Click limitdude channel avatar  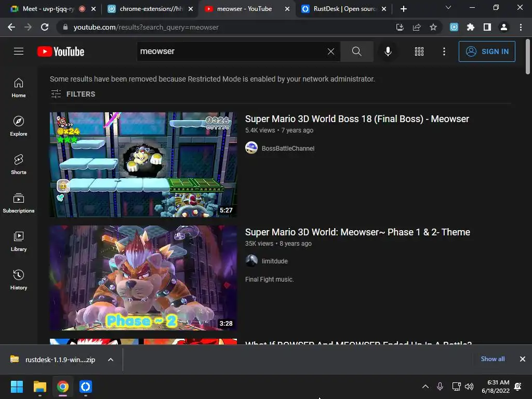[251, 261]
